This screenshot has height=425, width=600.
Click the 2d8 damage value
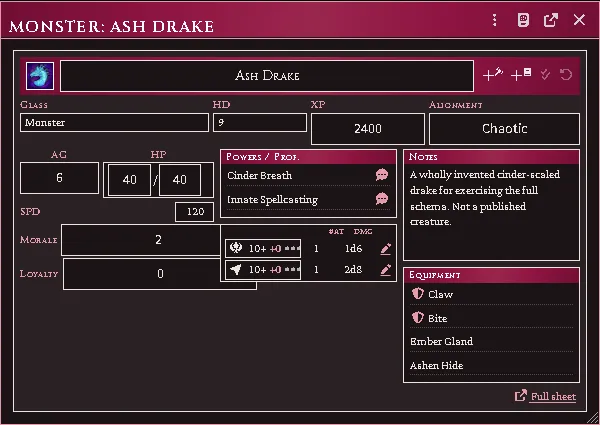353,270
